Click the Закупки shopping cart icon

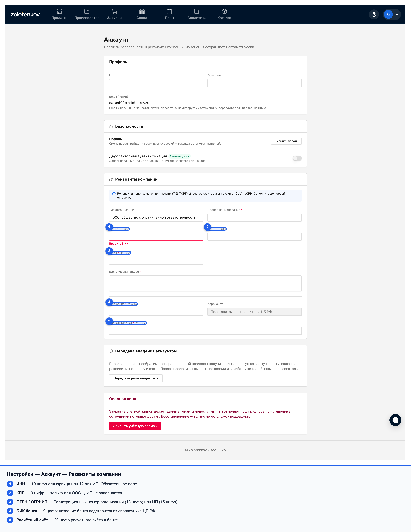[114, 11]
